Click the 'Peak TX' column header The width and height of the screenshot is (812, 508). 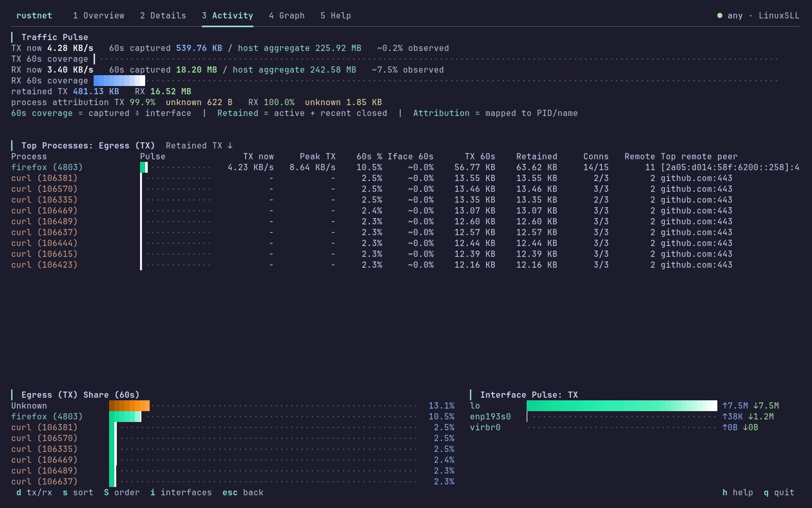[318, 156]
